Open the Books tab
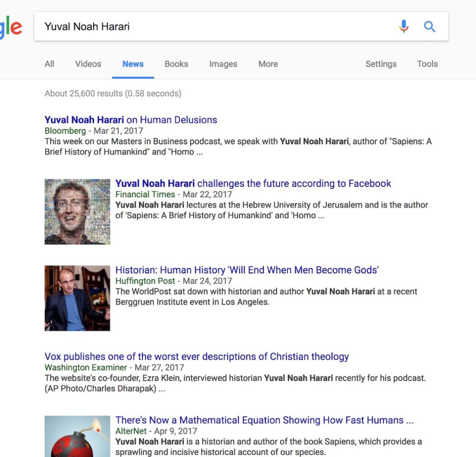 (176, 64)
